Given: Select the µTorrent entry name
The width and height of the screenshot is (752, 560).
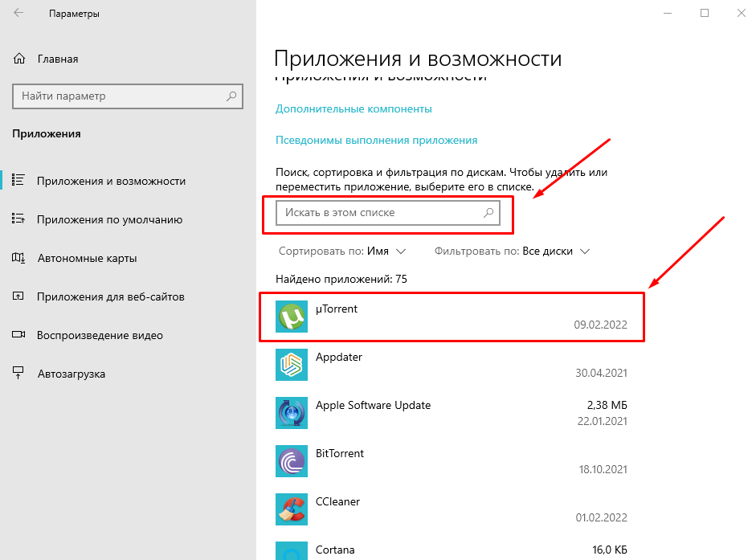Looking at the screenshot, I should click(x=336, y=309).
